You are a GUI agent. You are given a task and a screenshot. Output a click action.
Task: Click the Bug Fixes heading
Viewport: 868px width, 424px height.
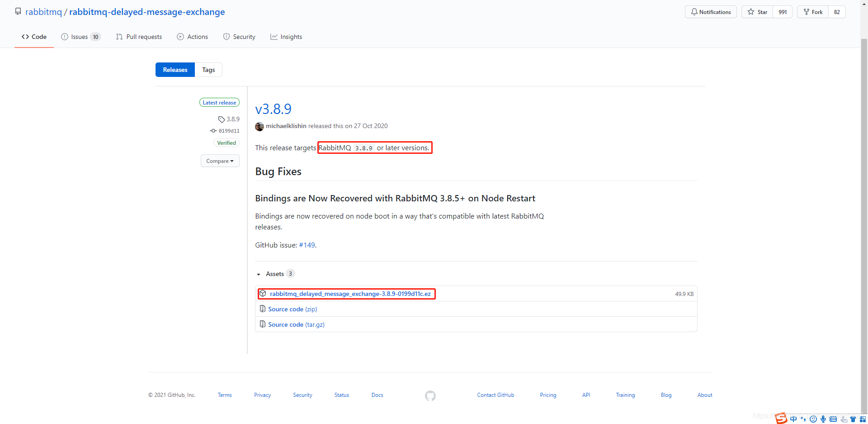coord(278,172)
